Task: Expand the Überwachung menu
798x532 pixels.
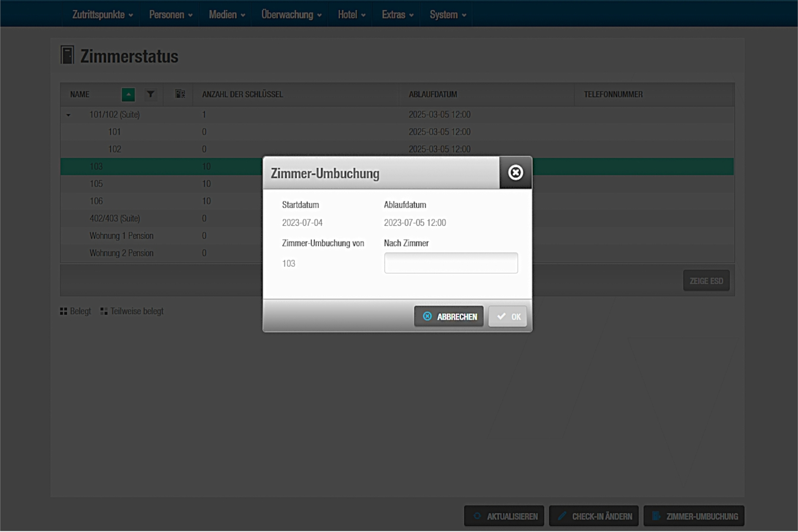Action: point(291,14)
